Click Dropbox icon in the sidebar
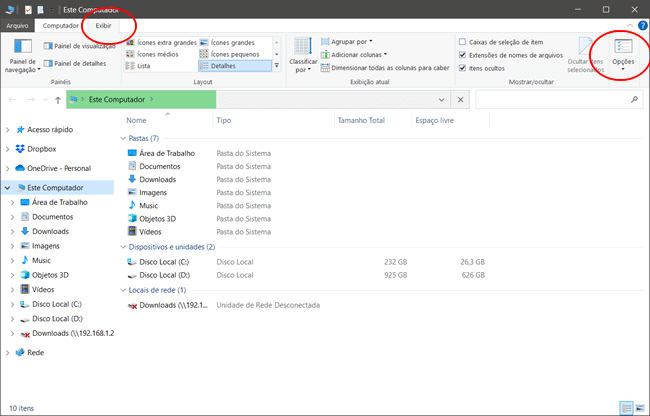 click(20, 149)
